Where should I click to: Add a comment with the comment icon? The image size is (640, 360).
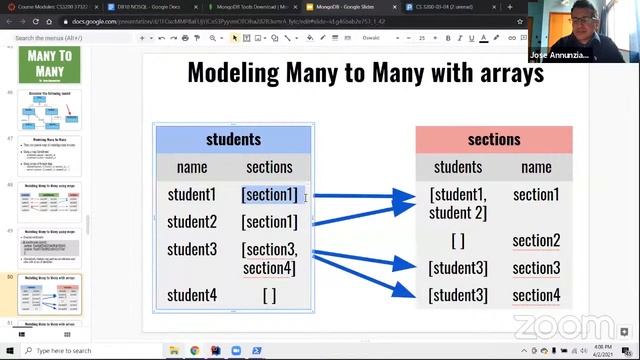click(x=524, y=38)
